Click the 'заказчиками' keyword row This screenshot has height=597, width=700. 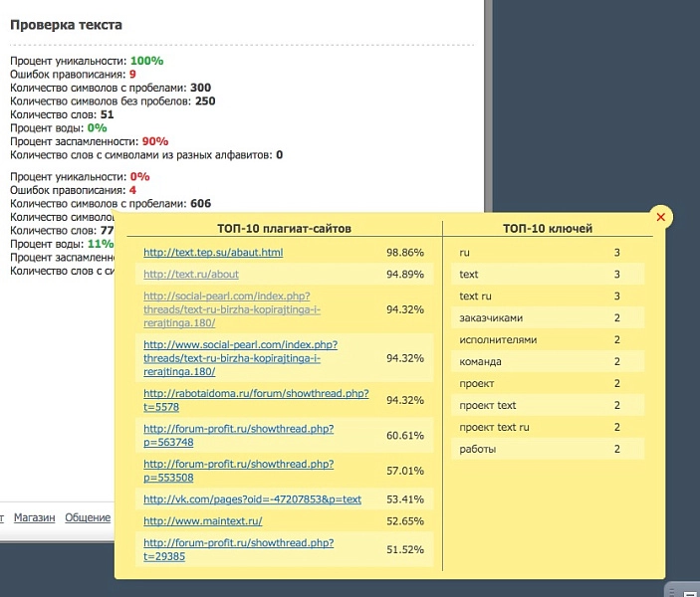[x=548, y=318]
